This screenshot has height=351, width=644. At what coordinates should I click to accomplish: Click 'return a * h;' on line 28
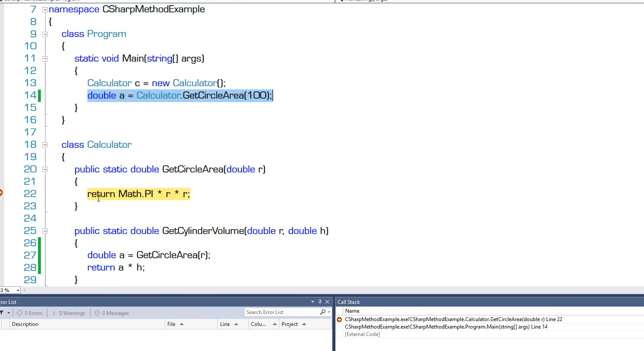coord(116,267)
